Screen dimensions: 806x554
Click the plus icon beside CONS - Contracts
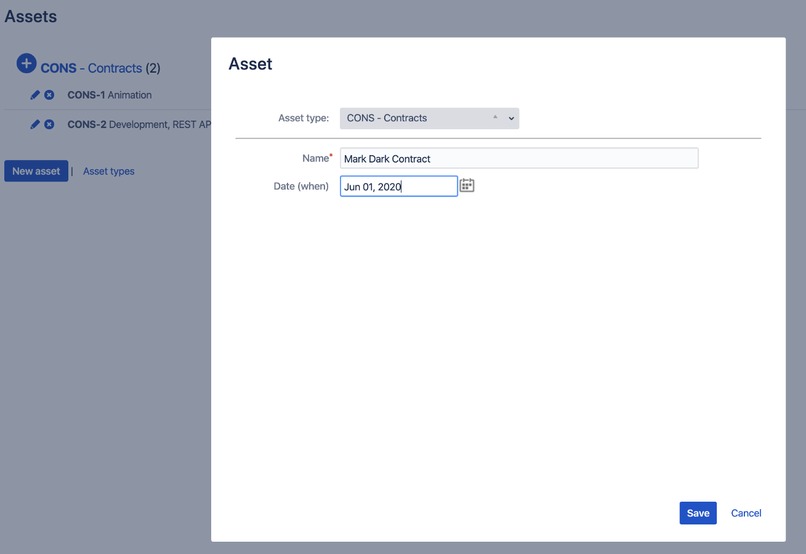pyautogui.click(x=26, y=64)
